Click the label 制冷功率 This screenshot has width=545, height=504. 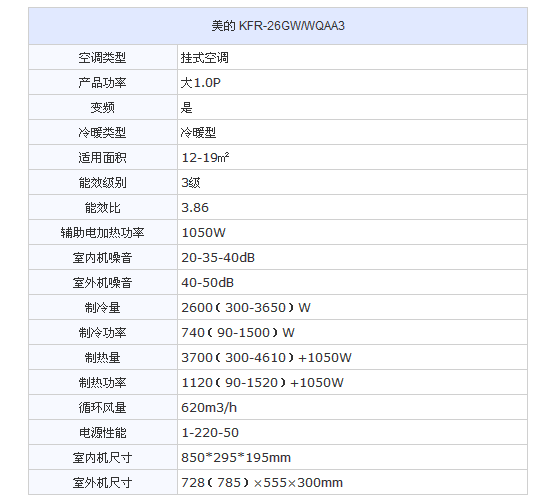(x=102, y=333)
